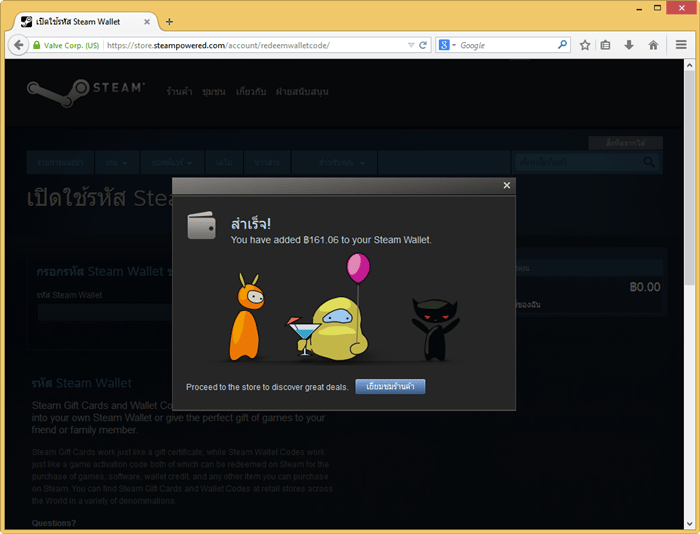Click the pink balloon in the illustration
This screenshot has width=700, height=534.
tap(358, 268)
